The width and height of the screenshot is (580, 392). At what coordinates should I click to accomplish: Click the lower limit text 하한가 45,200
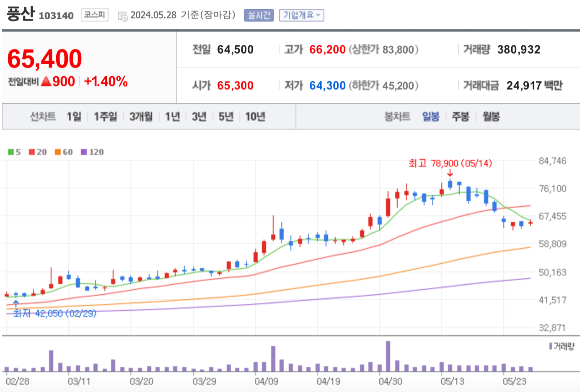point(383,86)
